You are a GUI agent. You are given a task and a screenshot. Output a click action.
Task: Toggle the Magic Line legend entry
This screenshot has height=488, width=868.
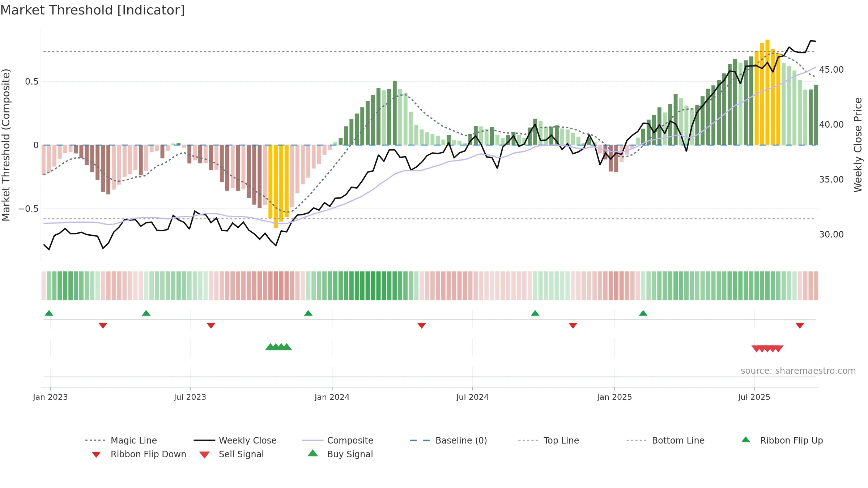121,440
